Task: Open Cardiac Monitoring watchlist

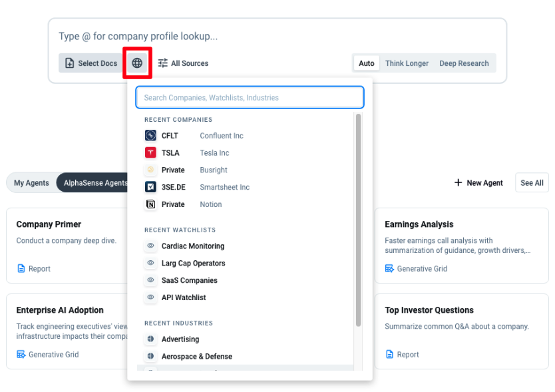Action: (192, 246)
